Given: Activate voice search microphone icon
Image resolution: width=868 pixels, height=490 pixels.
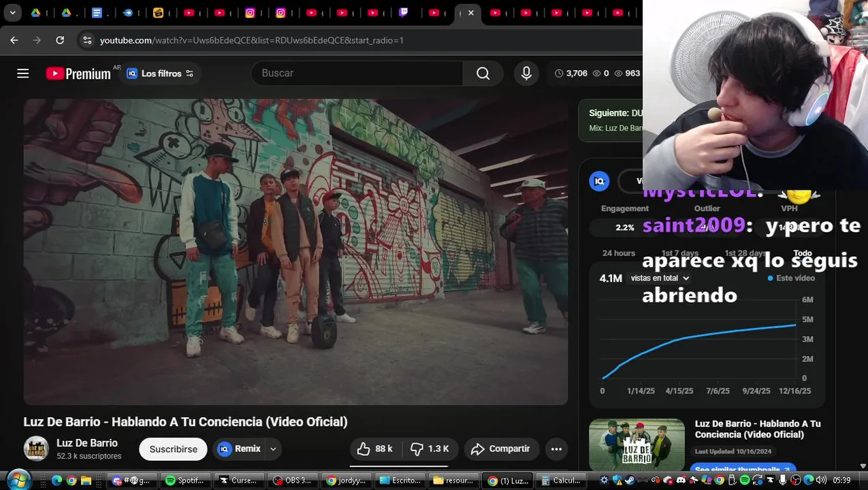Looking at the screenshot, I should pyautogui.click(x=526, y=73).
